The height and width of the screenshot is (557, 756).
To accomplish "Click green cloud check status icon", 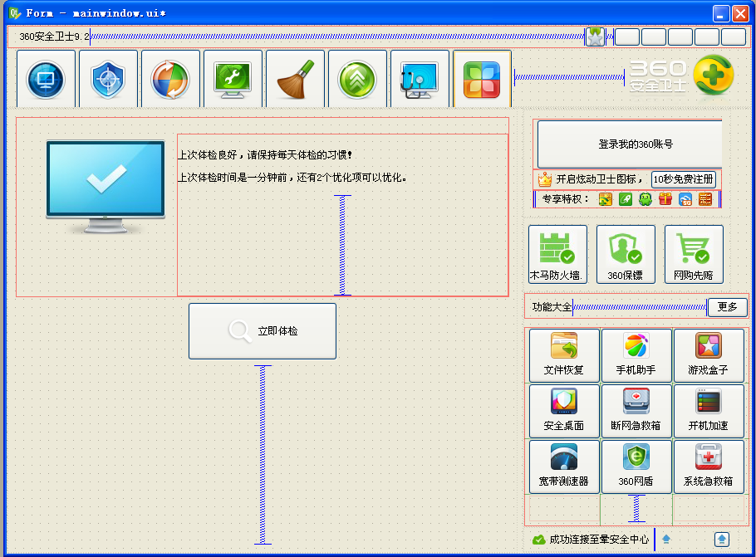I will point(538,540).
